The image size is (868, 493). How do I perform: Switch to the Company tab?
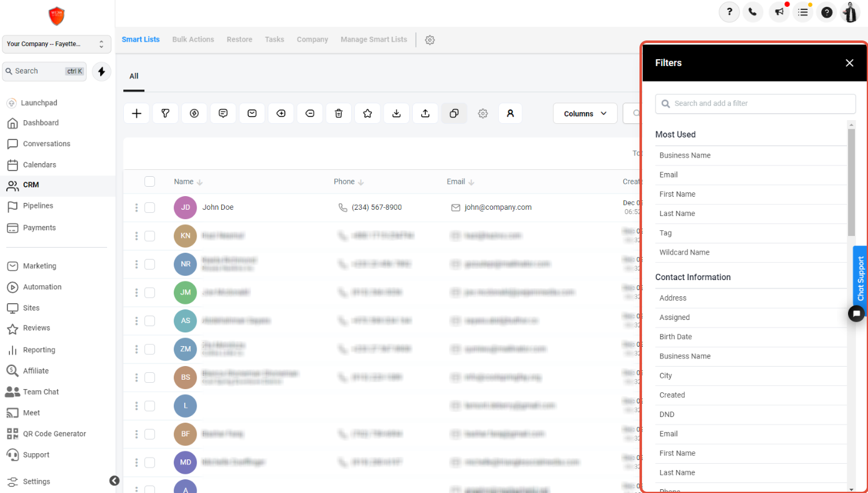313,39
